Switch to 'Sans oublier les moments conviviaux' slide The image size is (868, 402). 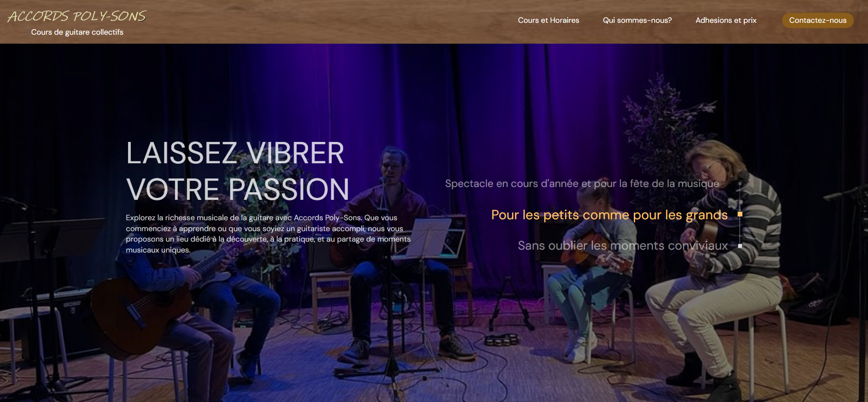pyautogui.click(x=622, y=245)
